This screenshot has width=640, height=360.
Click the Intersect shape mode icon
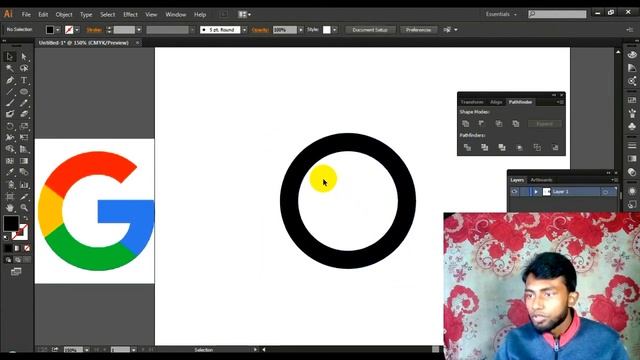coord(499,123)
